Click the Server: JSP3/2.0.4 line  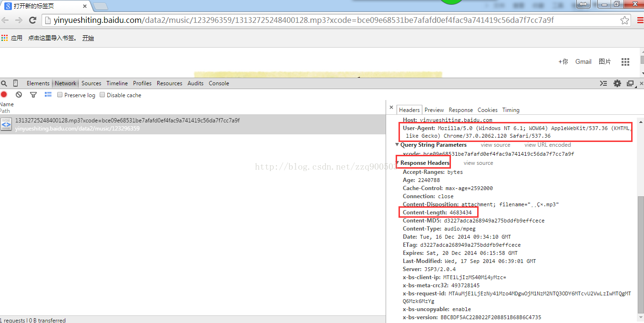click(x=429, y=269)
